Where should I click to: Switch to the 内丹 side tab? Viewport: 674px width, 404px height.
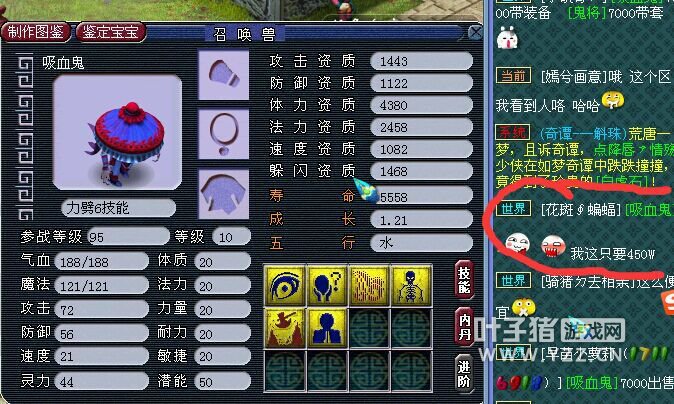pos(464,326)
